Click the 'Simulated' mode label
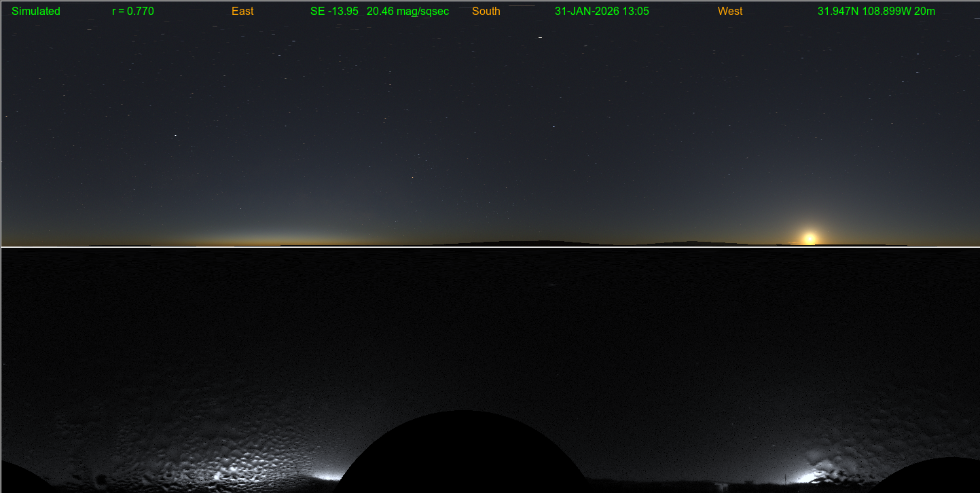This screenshot has height=493, width=980. [36, 12]
